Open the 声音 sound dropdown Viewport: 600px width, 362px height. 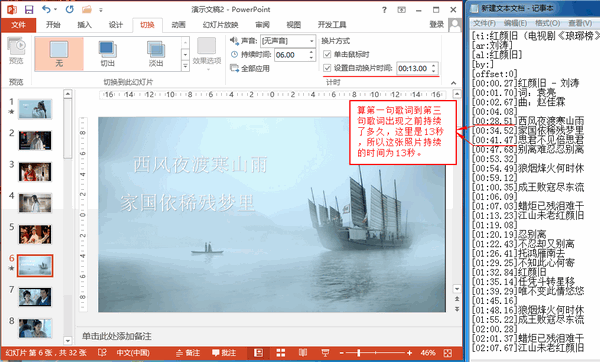pos(288,41)
